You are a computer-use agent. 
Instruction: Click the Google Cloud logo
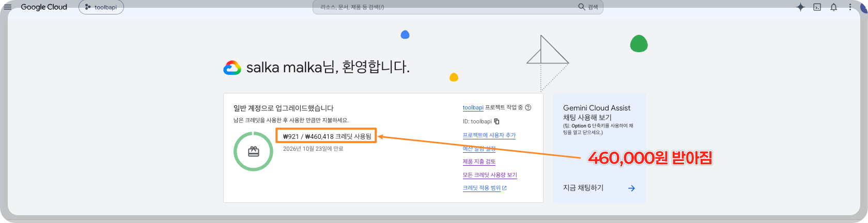44,7
